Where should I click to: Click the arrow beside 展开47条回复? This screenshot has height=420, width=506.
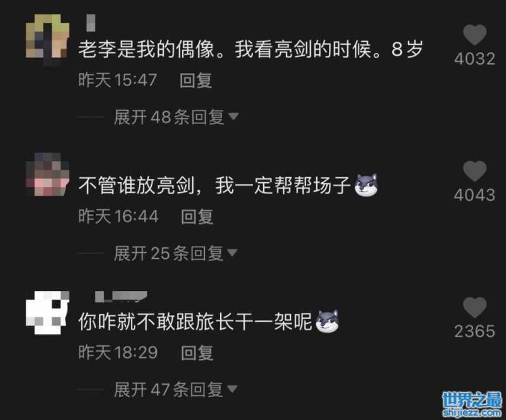232,388
